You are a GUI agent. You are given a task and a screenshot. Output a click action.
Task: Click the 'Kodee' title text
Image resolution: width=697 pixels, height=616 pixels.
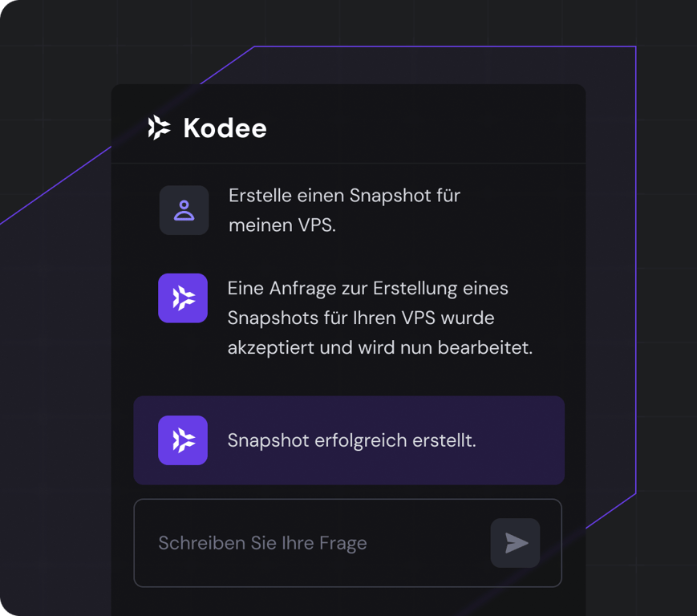[x=225, y=128]
